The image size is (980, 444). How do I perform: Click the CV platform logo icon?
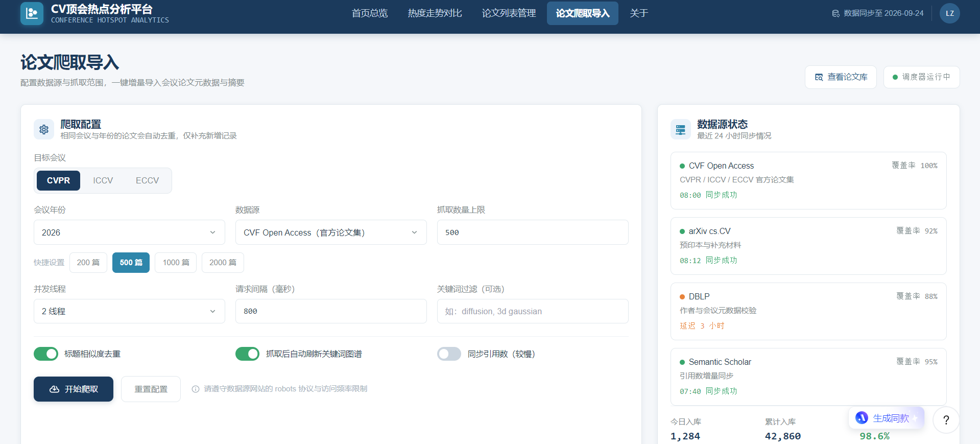pyautogui.click(x=32, y=13)
